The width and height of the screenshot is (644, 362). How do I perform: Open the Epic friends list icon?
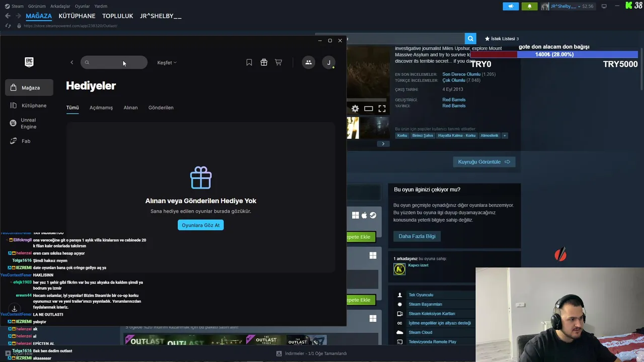(308, 62)
